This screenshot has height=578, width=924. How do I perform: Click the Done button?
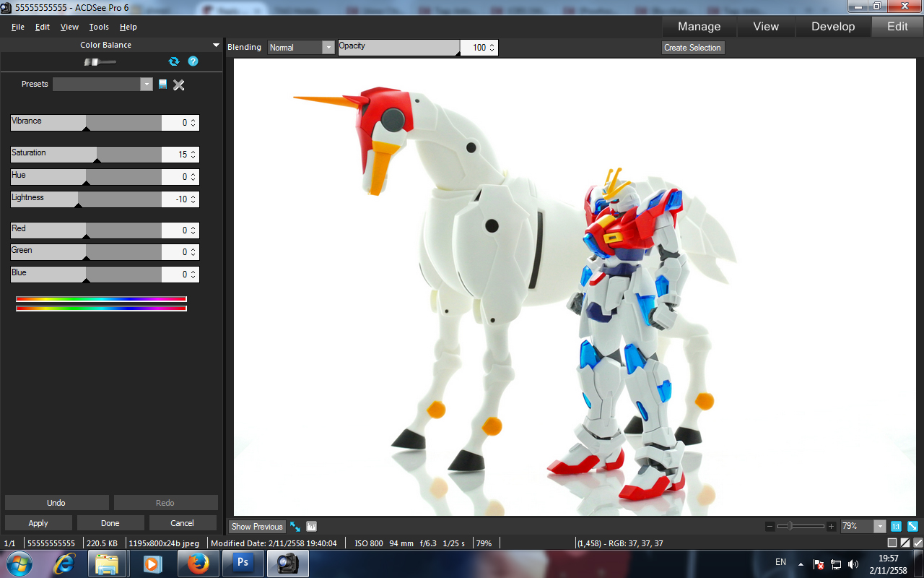[x=110, y=523]
